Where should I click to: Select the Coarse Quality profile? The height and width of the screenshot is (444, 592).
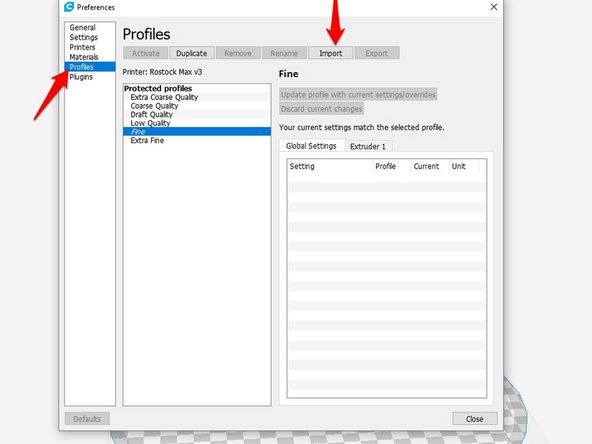197,106
